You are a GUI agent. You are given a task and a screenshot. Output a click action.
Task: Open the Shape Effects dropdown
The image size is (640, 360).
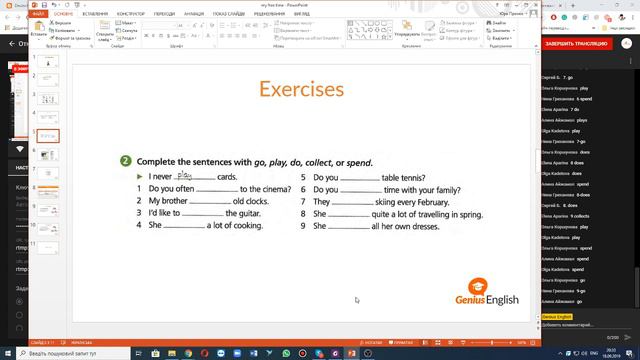(x=459, y=38)
